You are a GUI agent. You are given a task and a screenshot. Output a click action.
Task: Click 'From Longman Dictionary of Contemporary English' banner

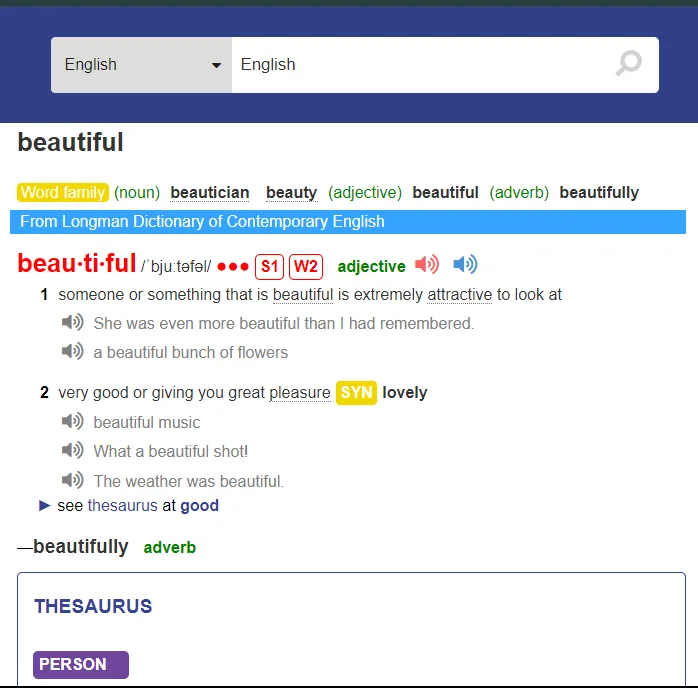(x=348, y=222)
